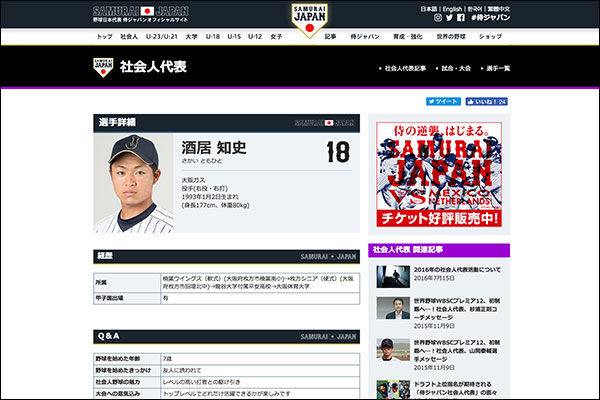Image resolution: width=600 pixels, height=400 pixels.
Task: Click the blue Tweet share button
Action: tap(443, 101)
